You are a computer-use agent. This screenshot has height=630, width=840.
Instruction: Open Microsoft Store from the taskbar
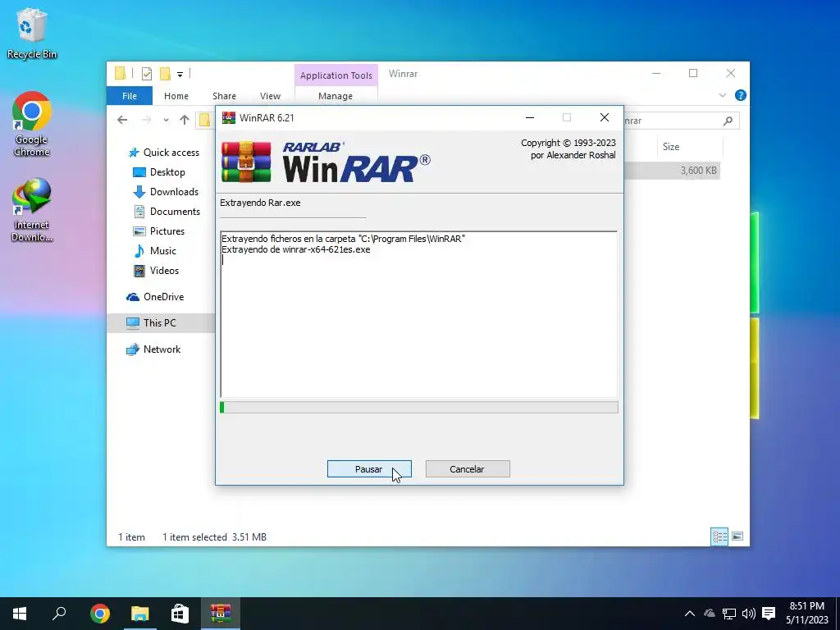(x=180, y=614)
